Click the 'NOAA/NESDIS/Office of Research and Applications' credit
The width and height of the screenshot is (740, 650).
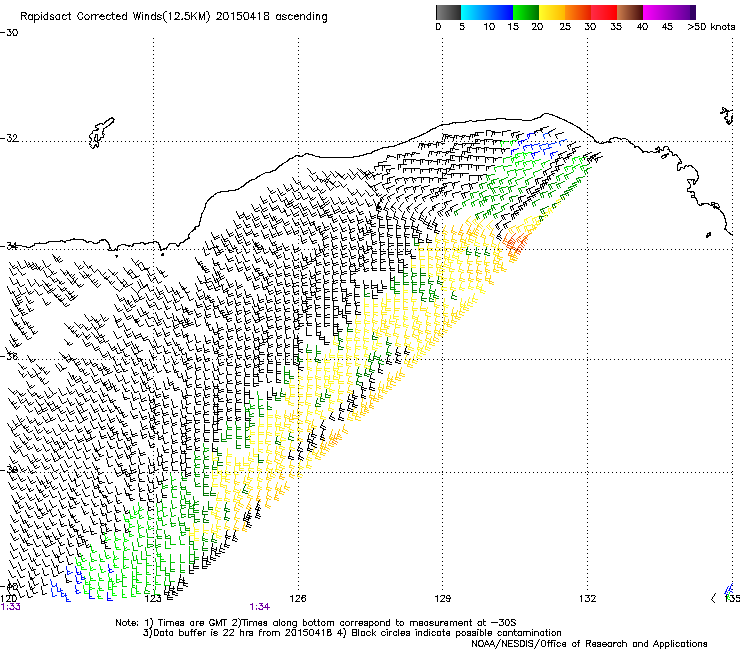coord(589,644)
